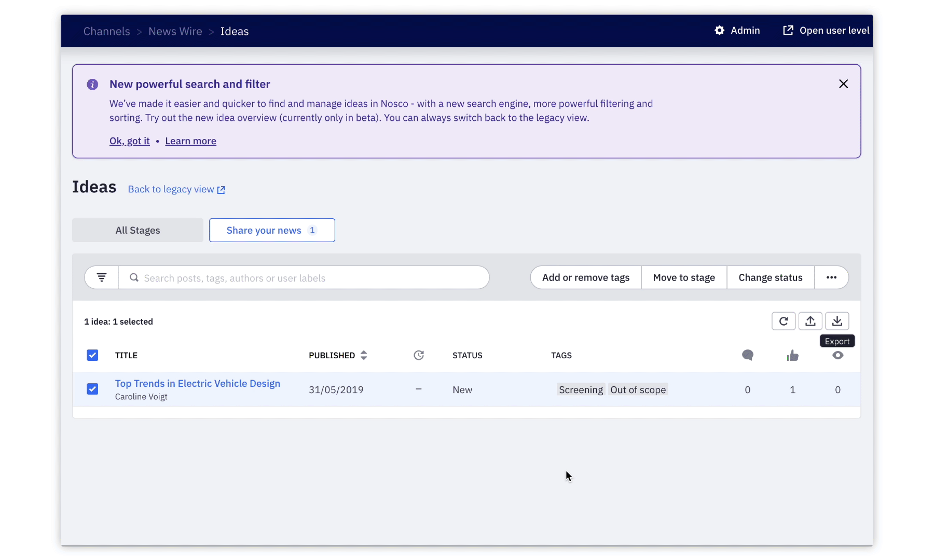
Task: Open Add or remove tags
Action: (x=586, y=277)
